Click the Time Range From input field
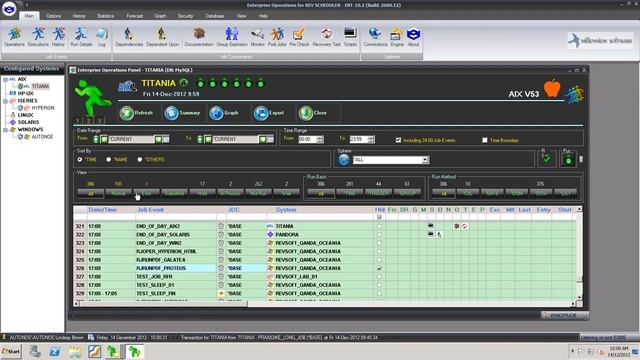Screen dimensions: 640x360 tap(307, 140)
